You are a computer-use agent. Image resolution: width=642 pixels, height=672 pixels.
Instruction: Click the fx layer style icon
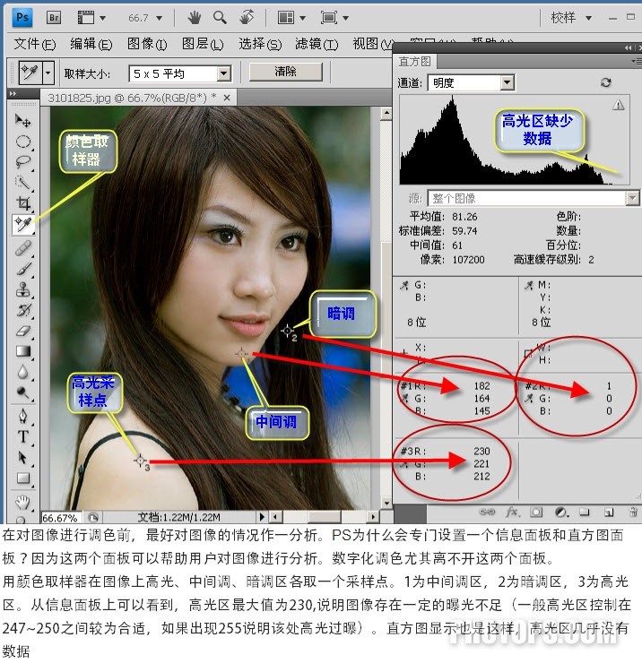pyautogui.click(x=512, y=512)
